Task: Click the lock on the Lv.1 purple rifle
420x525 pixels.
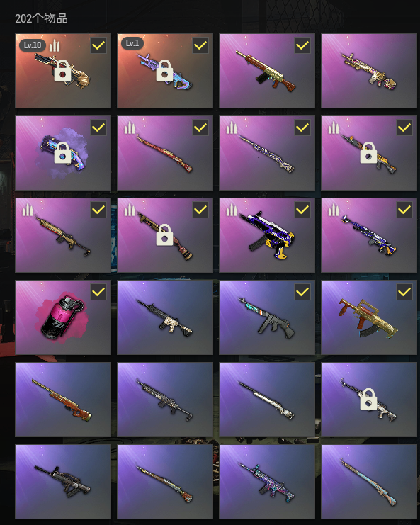Action: click(x=164, y=70)
